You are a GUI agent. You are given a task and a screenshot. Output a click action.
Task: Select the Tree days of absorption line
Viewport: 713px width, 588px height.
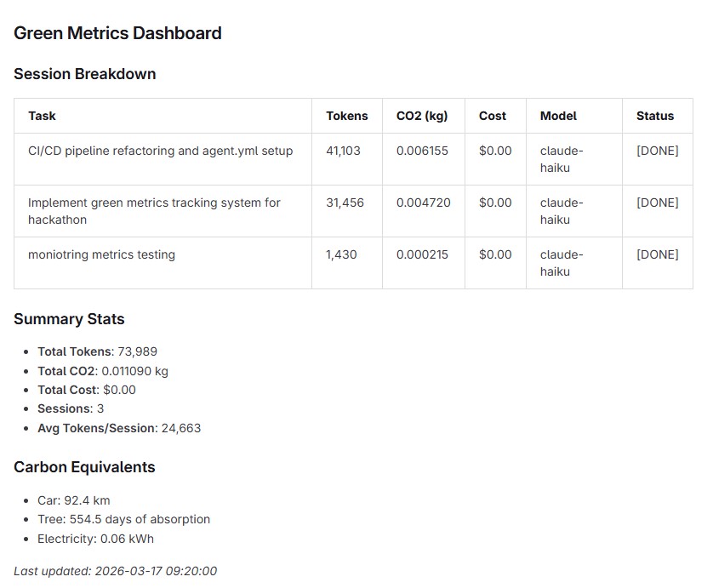(x=123, y=519)
